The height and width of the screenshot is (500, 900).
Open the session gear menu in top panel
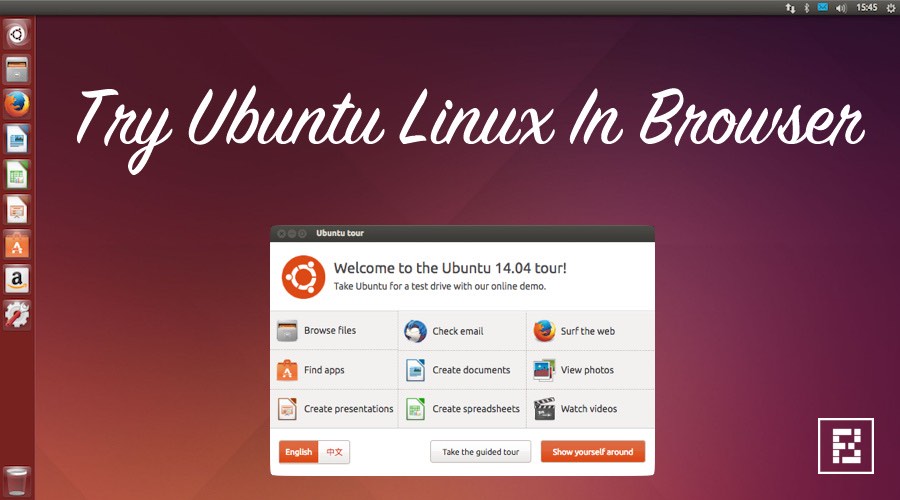coord(891,8)
